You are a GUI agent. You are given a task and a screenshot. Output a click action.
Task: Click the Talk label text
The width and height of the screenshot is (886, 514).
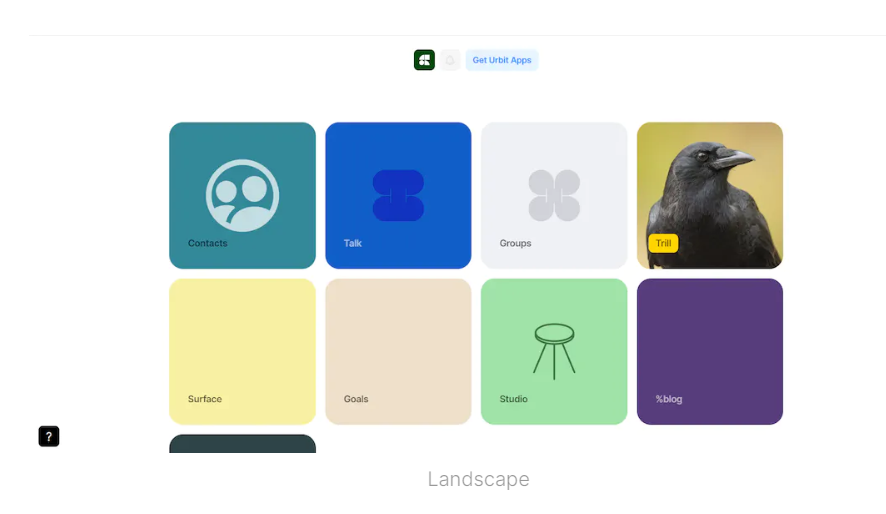click(353, 243)
